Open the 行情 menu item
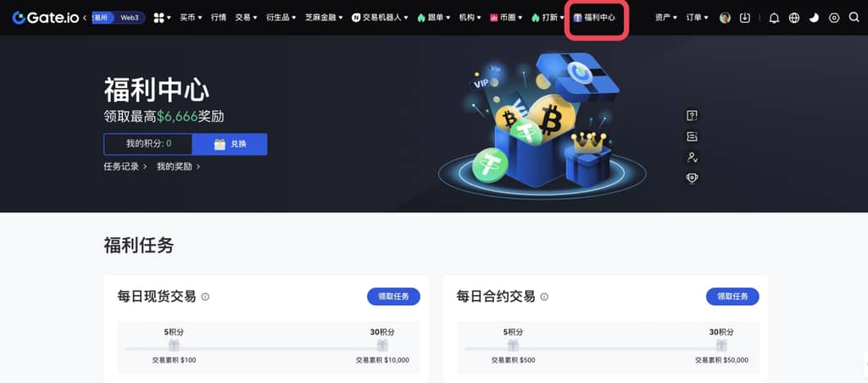 pos(219,18)
